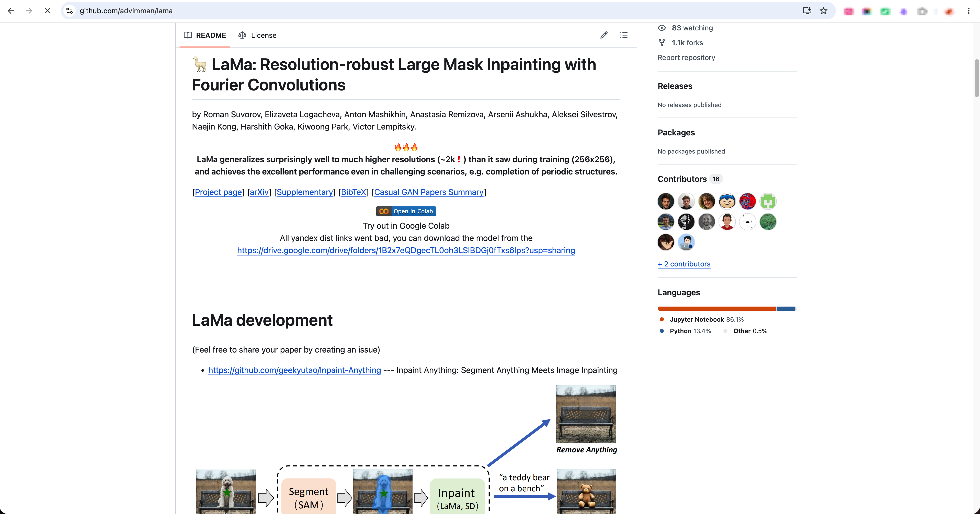Open the Project page link

pos(218,192)
